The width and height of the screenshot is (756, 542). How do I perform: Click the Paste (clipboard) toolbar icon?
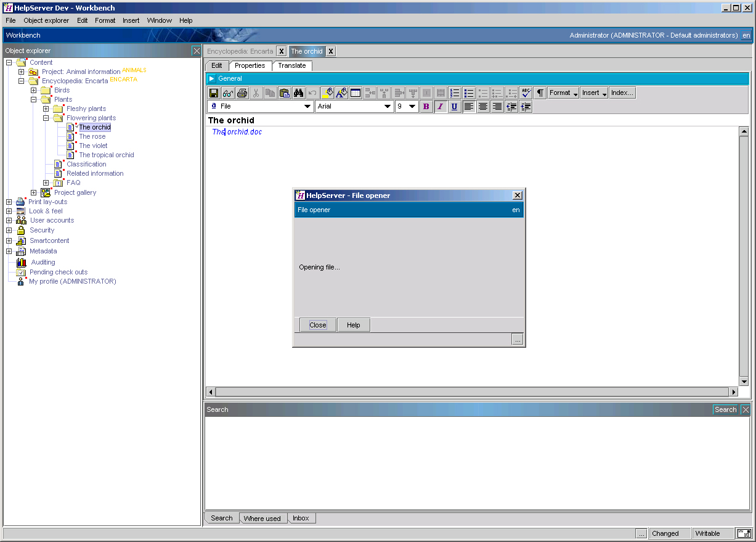click(x=285, y=93)
